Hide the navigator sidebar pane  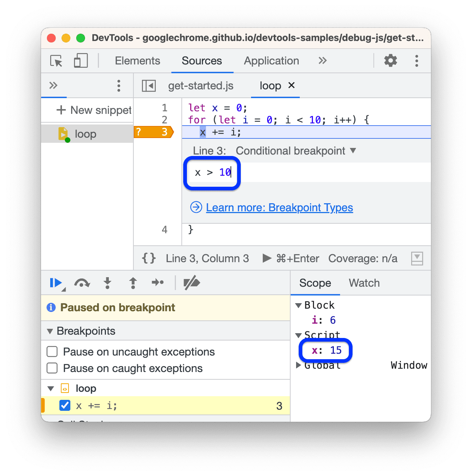tap(148, 85)
